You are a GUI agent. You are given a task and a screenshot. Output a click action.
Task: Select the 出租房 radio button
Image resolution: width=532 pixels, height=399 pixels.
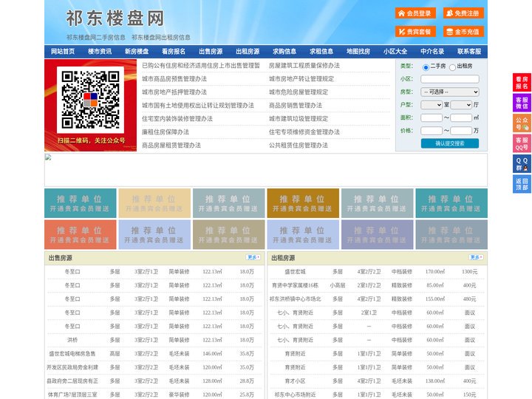coord(452,67)
